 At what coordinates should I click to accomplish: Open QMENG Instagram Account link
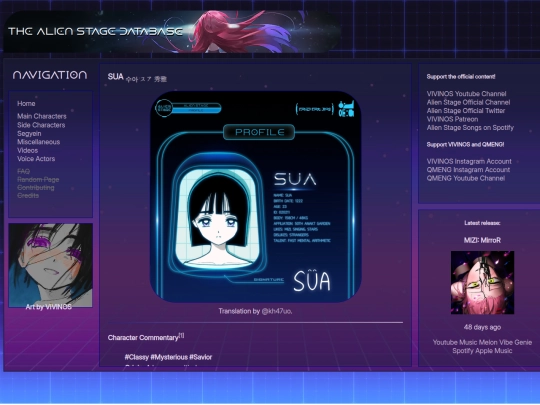point(468,170)
